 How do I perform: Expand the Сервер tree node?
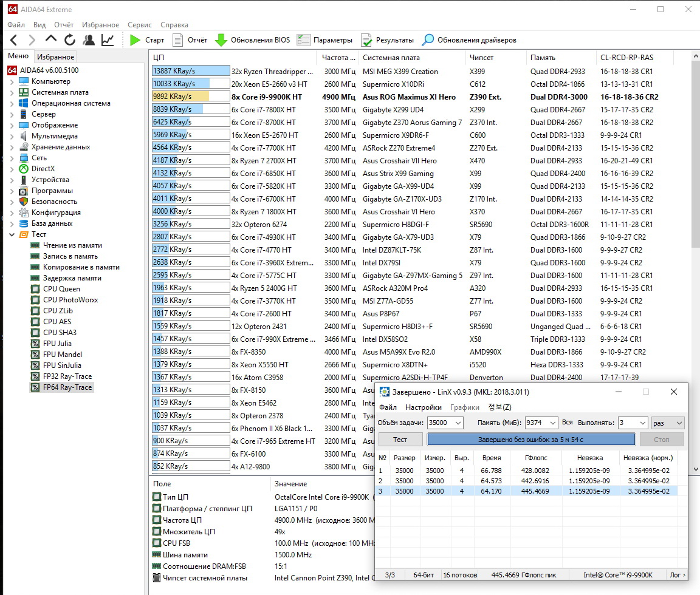coord(12,114)
